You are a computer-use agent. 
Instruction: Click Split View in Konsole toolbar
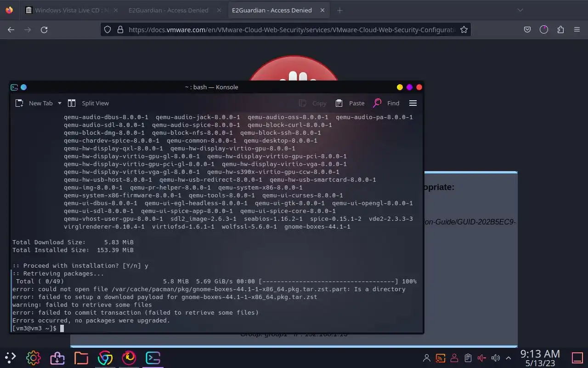click(x=88, y=103)
